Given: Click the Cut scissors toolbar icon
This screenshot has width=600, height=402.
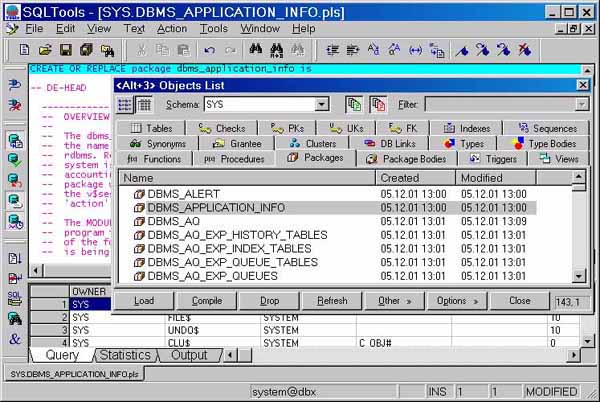Looking at the screenshot, I should 141,49.
